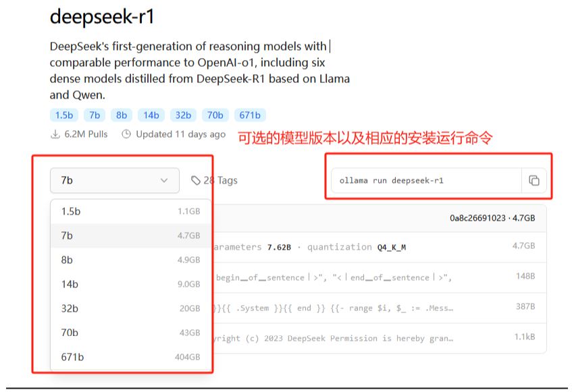Select 671b option showing 404GB

[130, 357]
